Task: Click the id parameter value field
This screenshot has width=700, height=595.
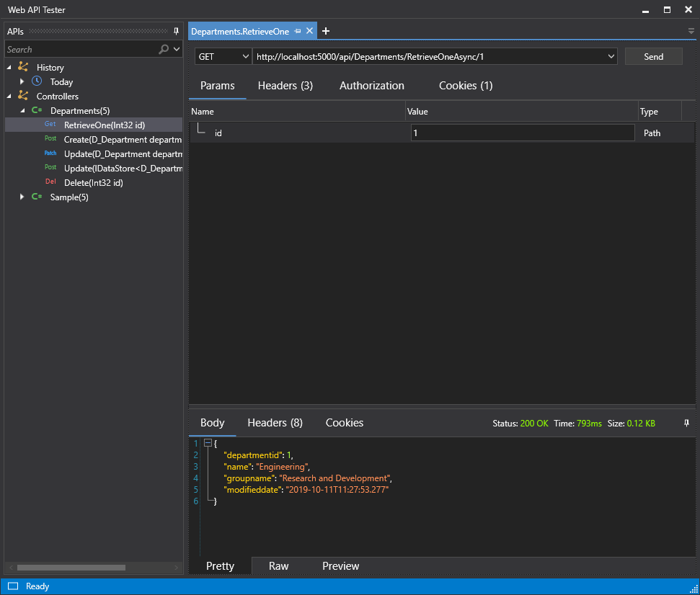Action: (x=522, y=133)
